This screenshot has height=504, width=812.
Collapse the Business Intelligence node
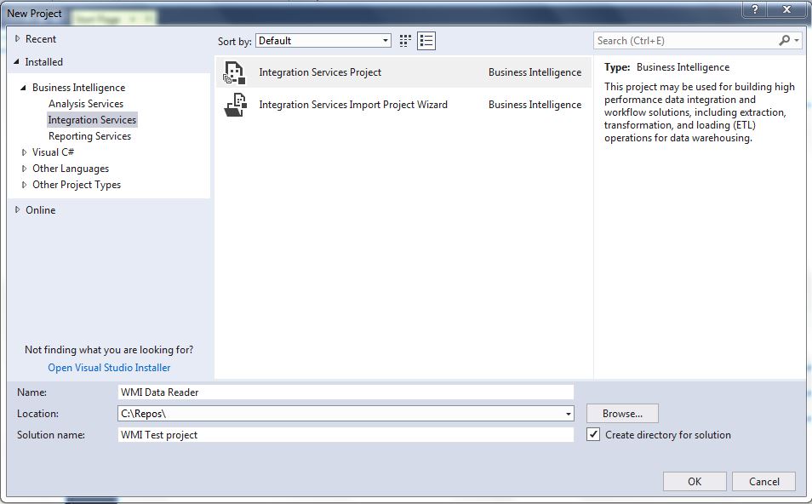point(23,88)
